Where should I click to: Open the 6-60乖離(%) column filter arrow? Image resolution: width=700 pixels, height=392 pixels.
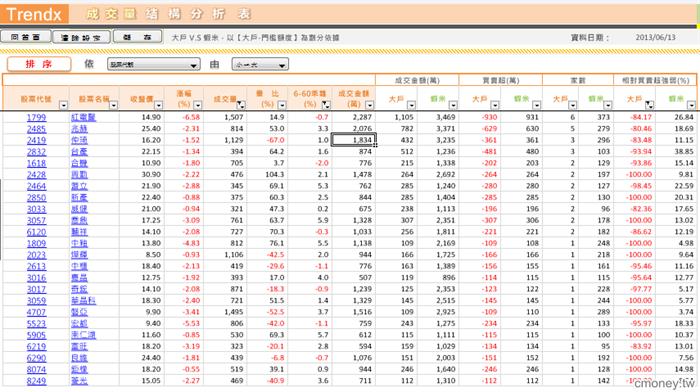coord(326,105)
